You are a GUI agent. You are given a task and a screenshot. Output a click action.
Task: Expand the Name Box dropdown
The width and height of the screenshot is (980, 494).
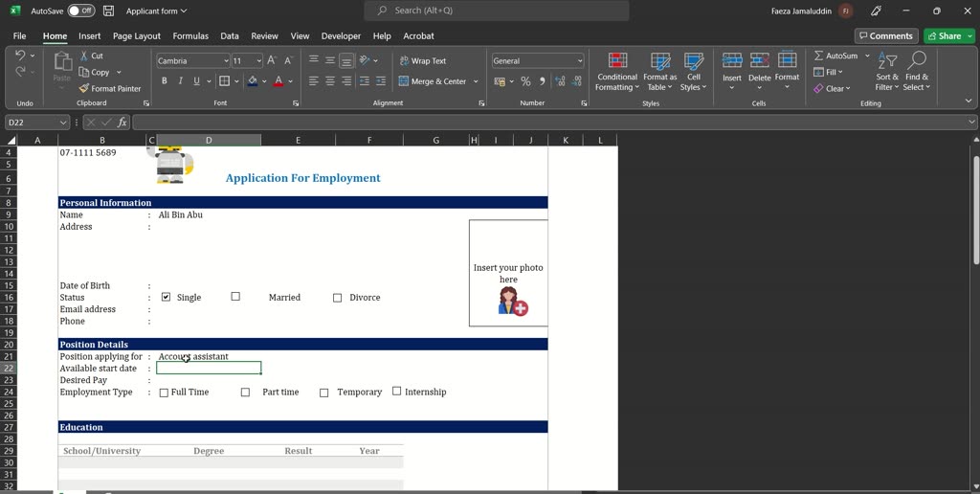click(62, 123)
